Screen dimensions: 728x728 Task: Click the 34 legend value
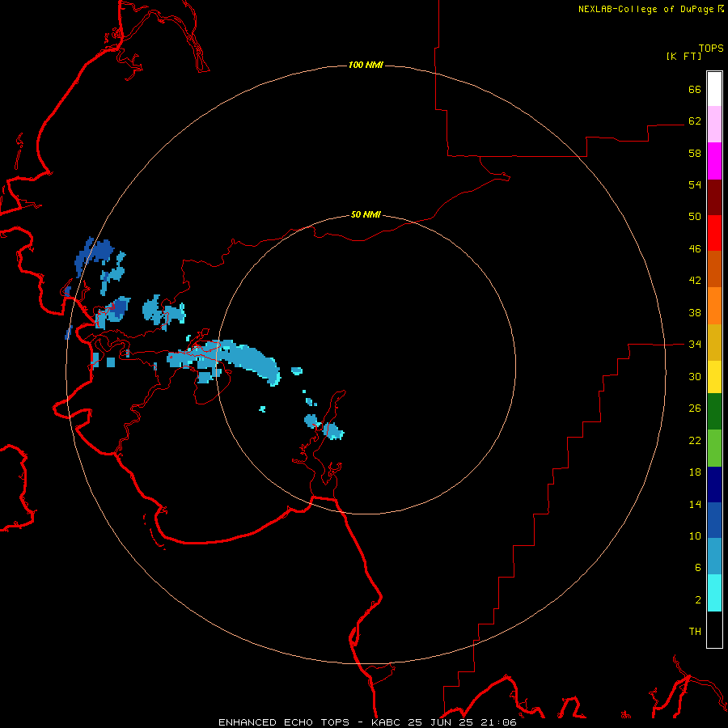pyautogui.click(x=695, y=345)
